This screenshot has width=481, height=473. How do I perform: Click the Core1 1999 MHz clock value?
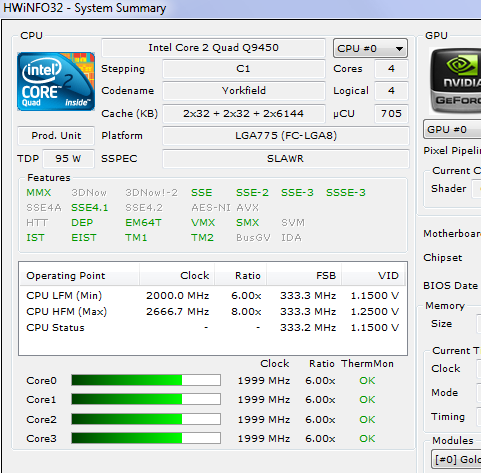(x=264, y=400)
